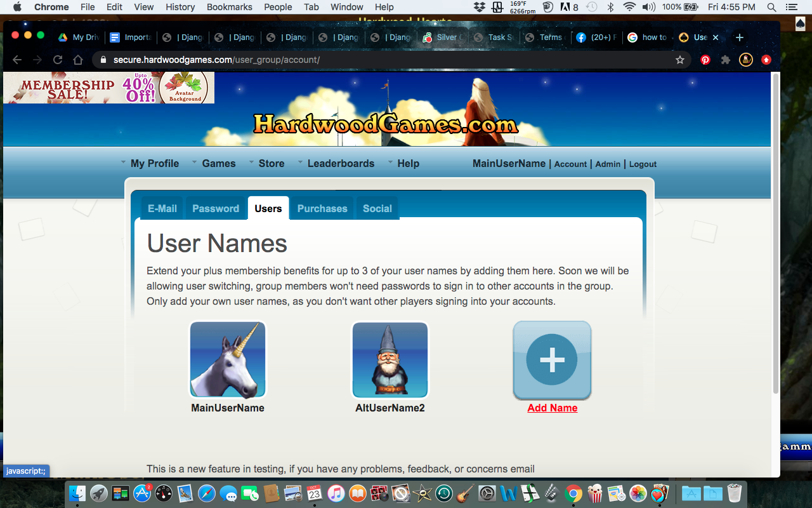Close the current Use tab

[716, 37]
